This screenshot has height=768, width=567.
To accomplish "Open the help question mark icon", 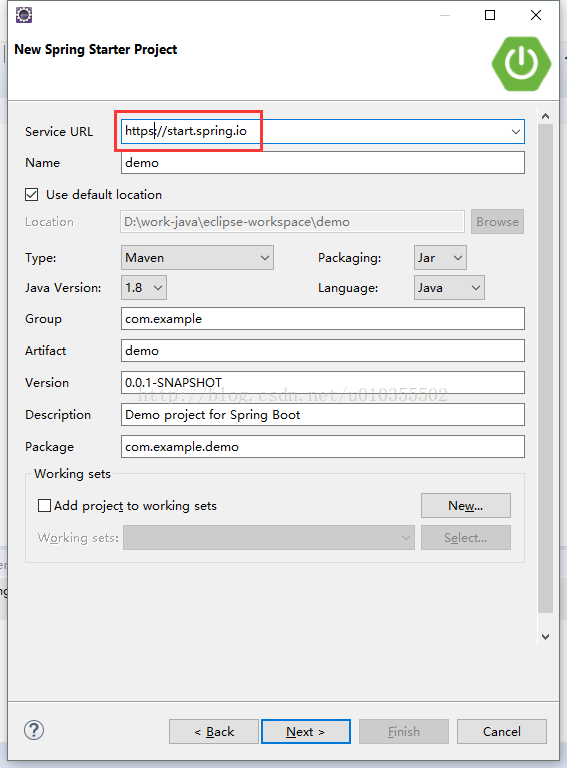I will pyautogui.click(x=34, y=730).
